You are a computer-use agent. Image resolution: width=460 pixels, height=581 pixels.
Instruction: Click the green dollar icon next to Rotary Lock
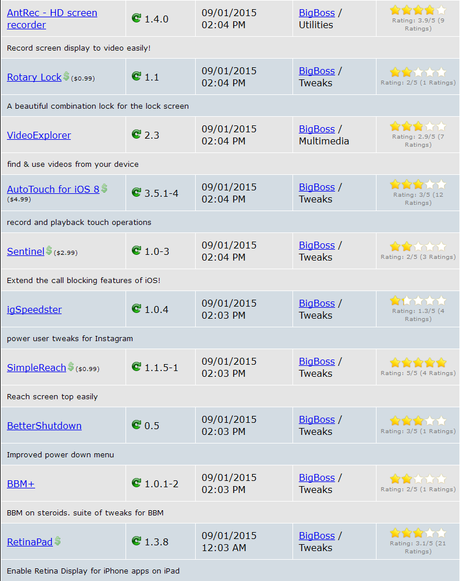point(66,76)
